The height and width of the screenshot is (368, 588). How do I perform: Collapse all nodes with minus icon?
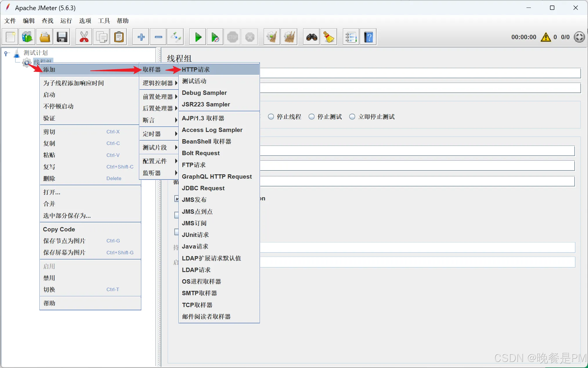coord(158,37)
